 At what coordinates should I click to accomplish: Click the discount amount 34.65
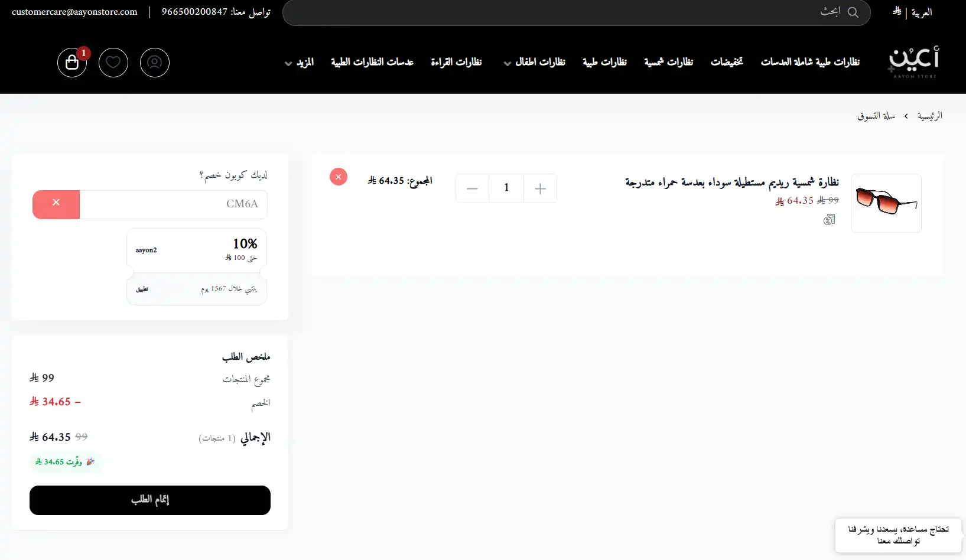56,402
